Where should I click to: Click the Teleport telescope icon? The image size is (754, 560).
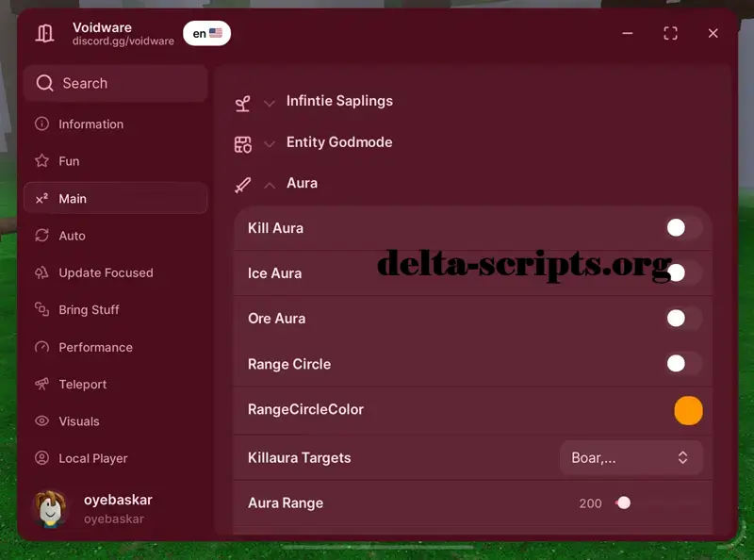(x=41, y=384)
